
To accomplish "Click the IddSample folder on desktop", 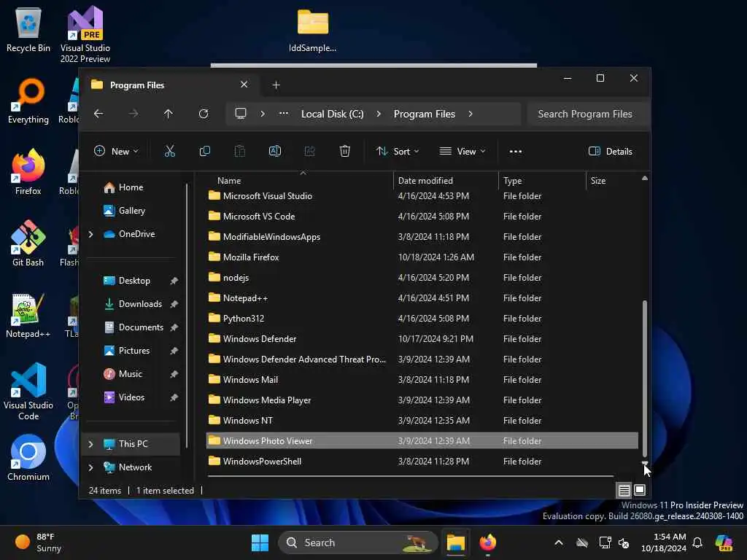I will 312,30.
